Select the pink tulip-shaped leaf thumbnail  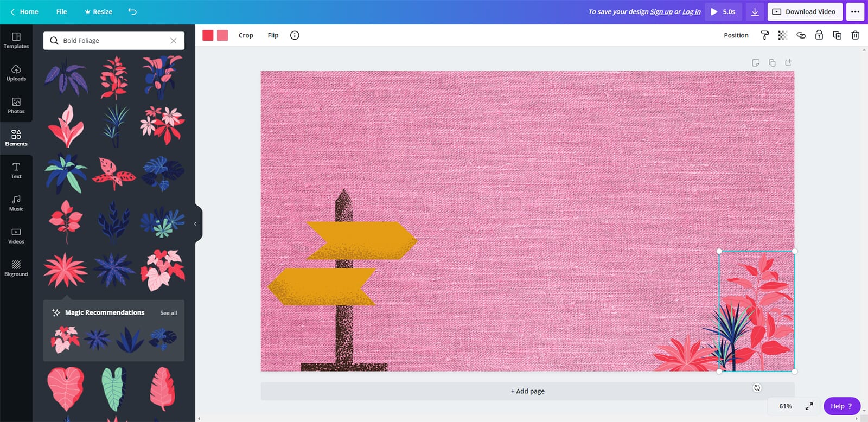pyautogui.click(x=66, y=126)
